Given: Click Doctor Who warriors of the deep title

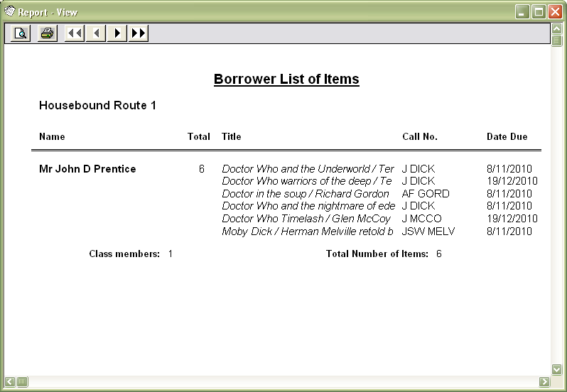Looking at the screenshot, I should coord(307,181).
